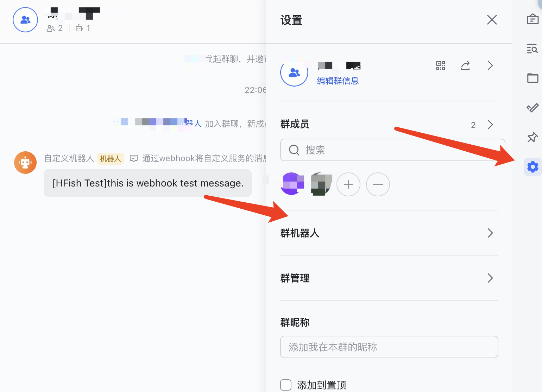The width and height of the screenshot is (542, 392).
Task: Expand the 群成员 list chevron
Action: (490, 125)
